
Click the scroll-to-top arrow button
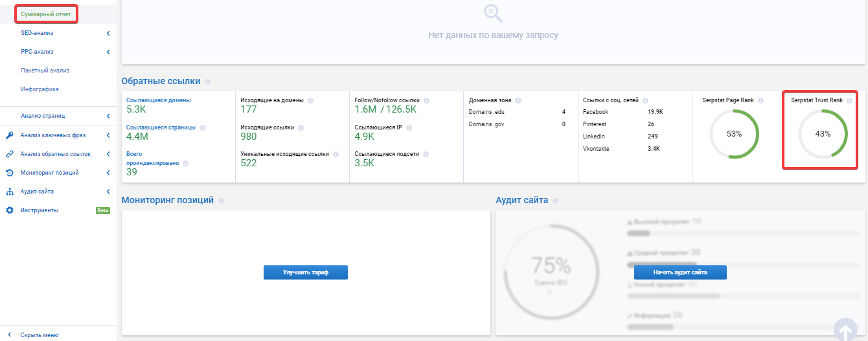tap(846, 331)
